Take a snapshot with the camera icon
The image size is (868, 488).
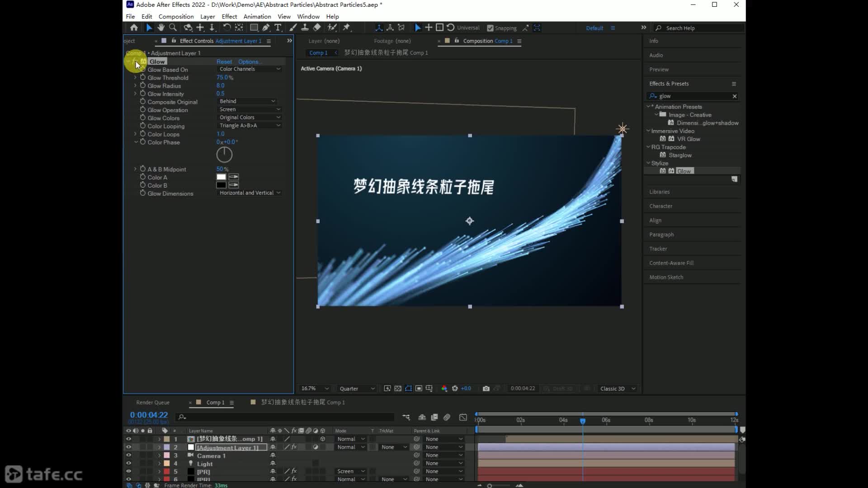pyautogui.click(x=486, y=389)
